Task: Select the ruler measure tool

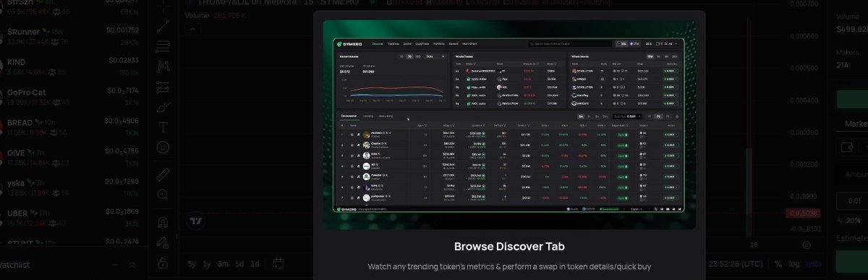Action: coord(163,174)
